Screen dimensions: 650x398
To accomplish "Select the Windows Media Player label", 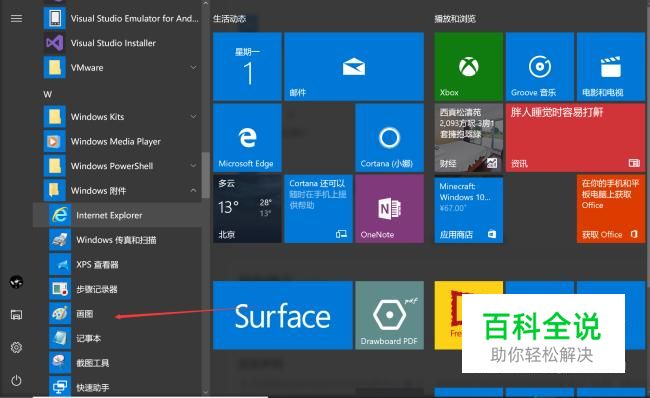I will [x=115, y=141].
